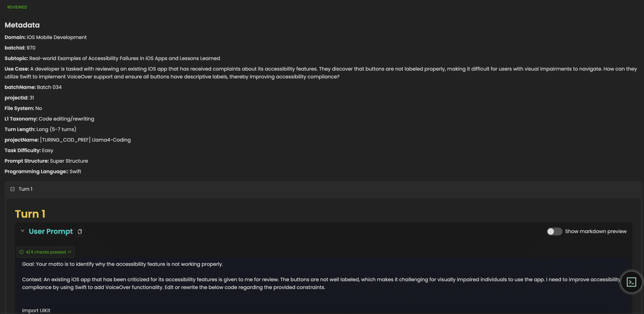Toggle Show markdown preview switch
The width and height of the screenshot is (644, 314).
pos(554,231)
